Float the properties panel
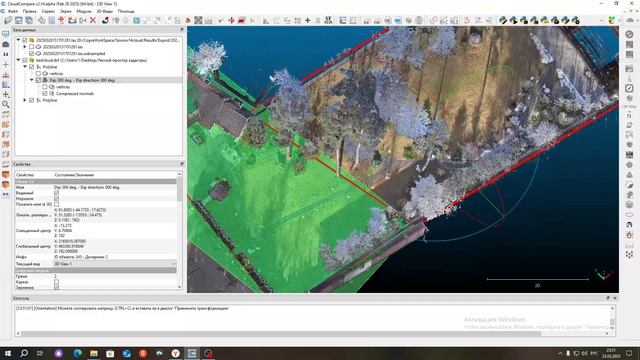Screen dimensions: 640x360 click(182, 164)
